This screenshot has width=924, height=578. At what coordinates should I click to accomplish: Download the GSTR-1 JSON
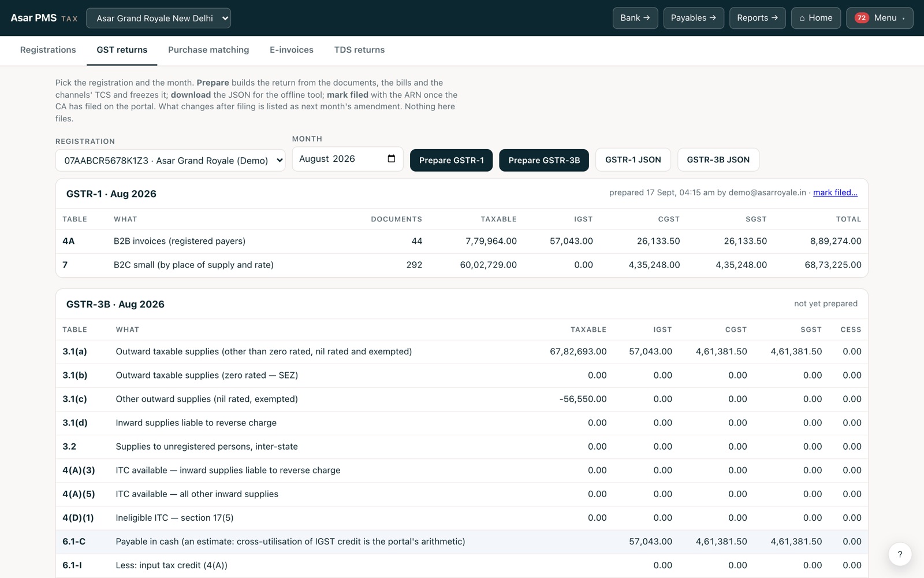pyautogui.click(x=633, y=160)
